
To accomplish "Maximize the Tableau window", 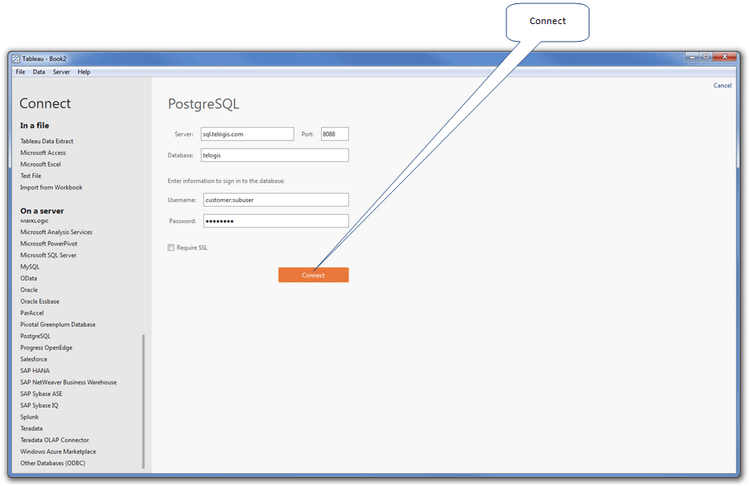I will coord(706,56).
